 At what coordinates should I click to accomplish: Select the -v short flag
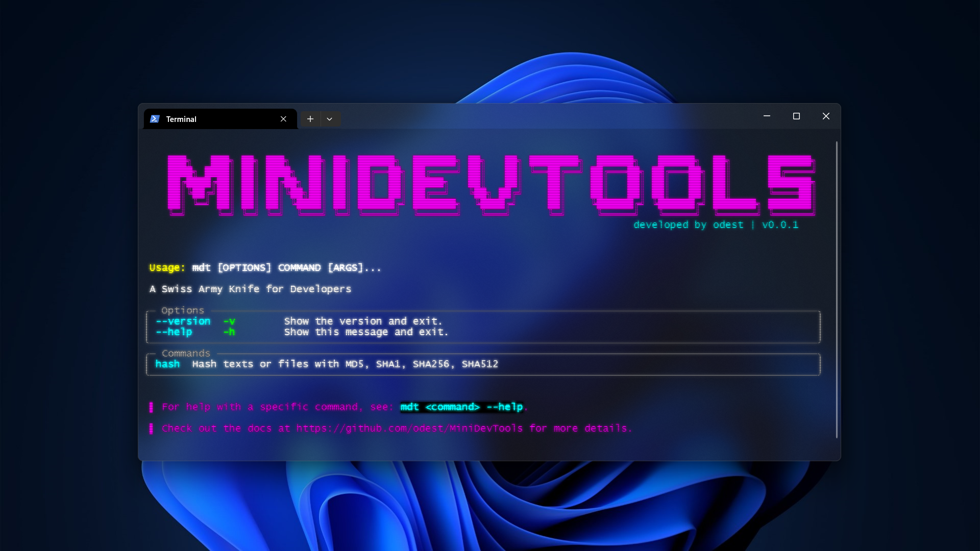coord(229,321)
